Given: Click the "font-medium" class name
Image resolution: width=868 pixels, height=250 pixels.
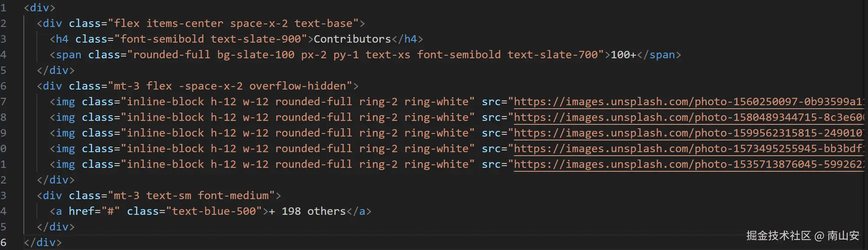Looking at the screenshot, I should click(x=233, y=196).
